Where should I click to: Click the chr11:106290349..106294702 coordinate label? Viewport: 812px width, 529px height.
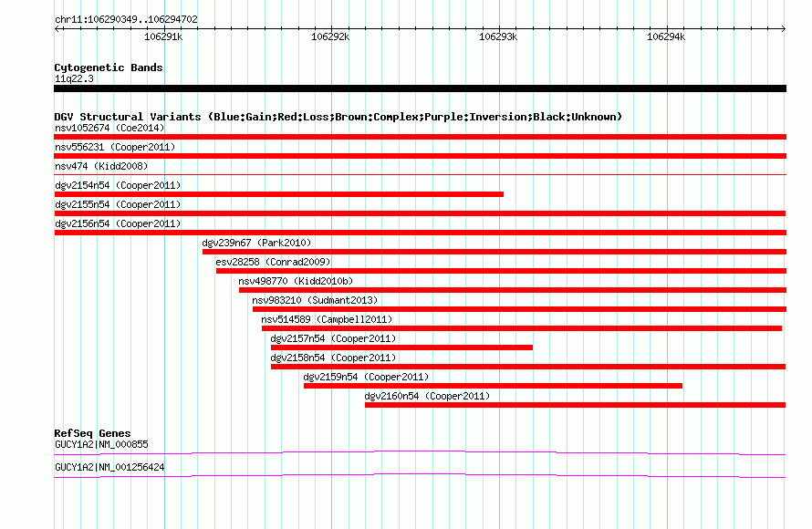(x=126, y=20)
